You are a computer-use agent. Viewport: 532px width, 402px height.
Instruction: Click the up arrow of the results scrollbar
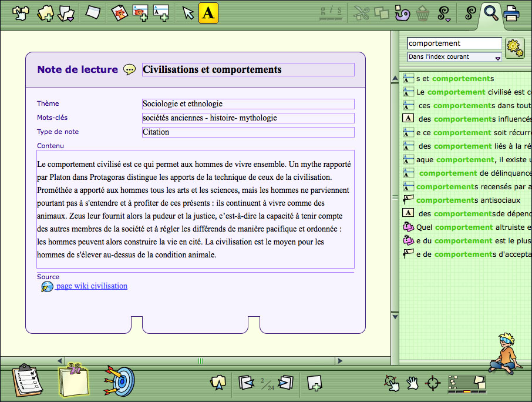tap(395, 79)
